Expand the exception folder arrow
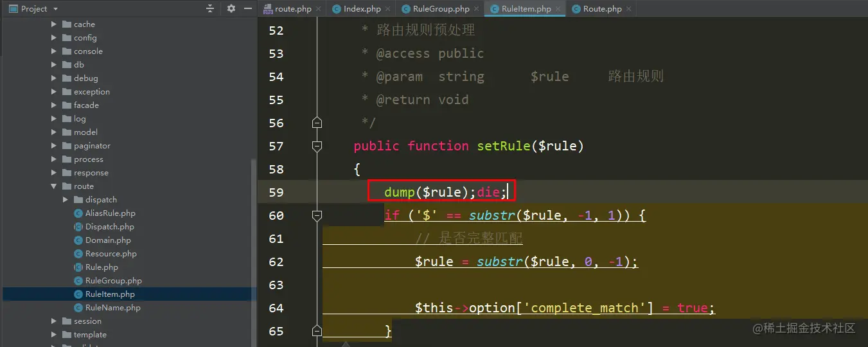The width and height of the screenshot is (868, 347). tap(55, 92)
